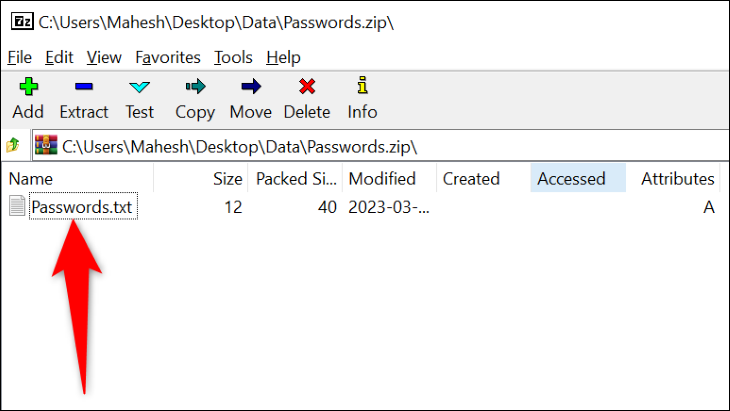
Task: Open the View menu
Action: (104, 57)
